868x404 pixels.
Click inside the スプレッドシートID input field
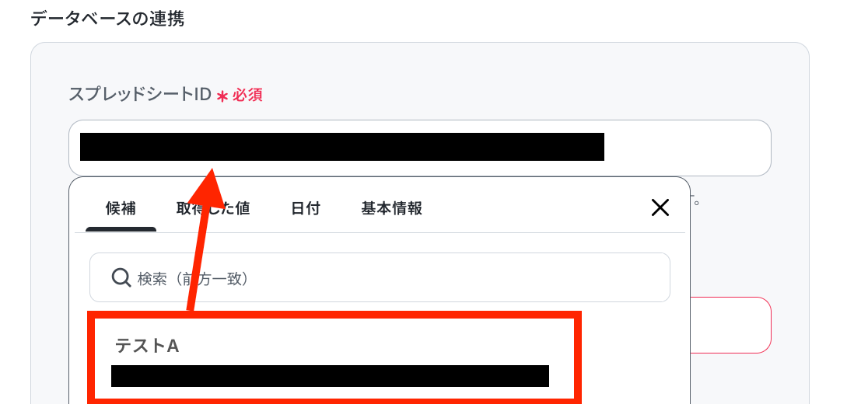(419, 148)
